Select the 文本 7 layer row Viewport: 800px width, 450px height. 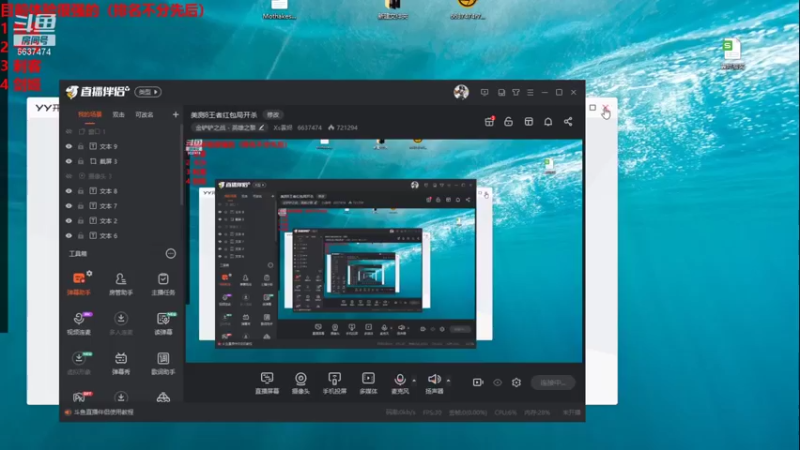[121, 206]
